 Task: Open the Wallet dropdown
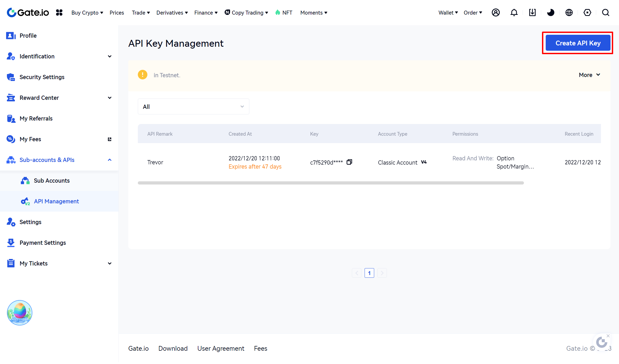pyautogui.click(x=448, y=13)
